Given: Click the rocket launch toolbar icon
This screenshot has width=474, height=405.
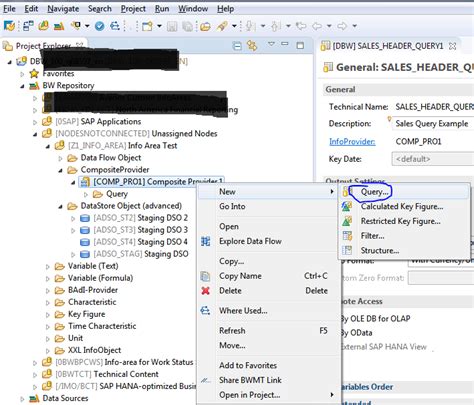Looking at the screenshot, I should tap(222, 26).
